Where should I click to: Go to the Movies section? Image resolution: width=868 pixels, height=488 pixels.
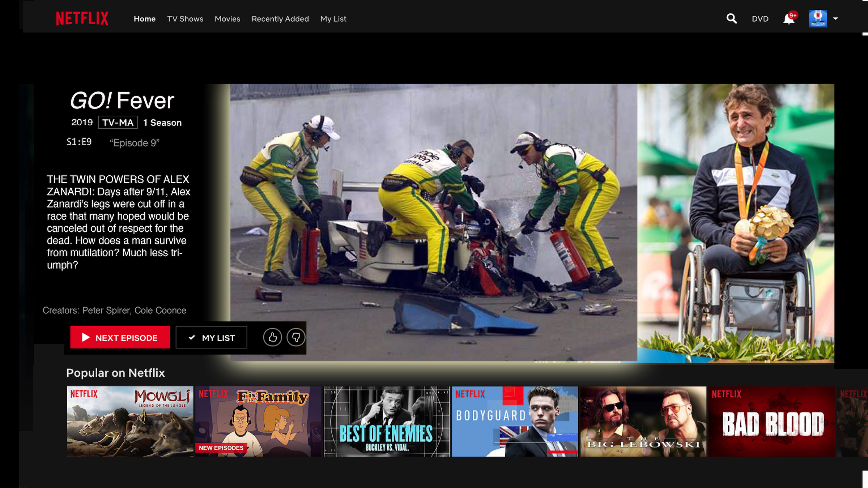pos(227,19)
